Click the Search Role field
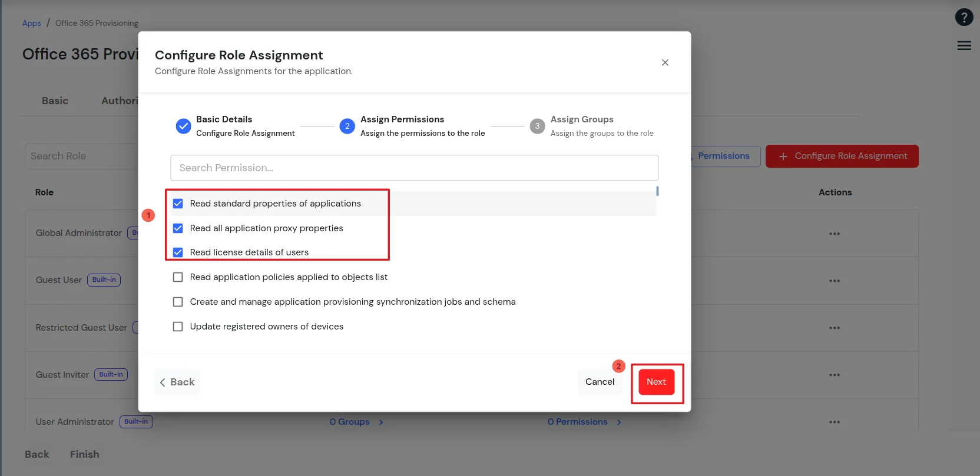Image resolution: width=980 pixels, height=476 pixels. coord(81,157)
